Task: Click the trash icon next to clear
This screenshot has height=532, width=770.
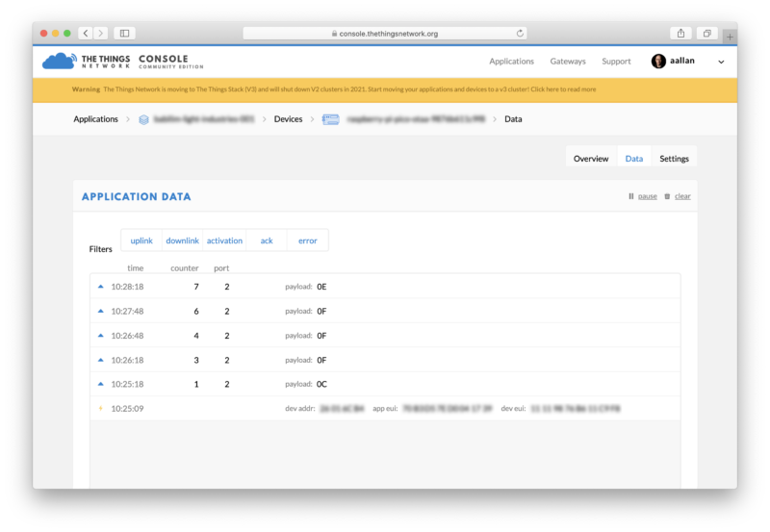Action: (667, 196)
